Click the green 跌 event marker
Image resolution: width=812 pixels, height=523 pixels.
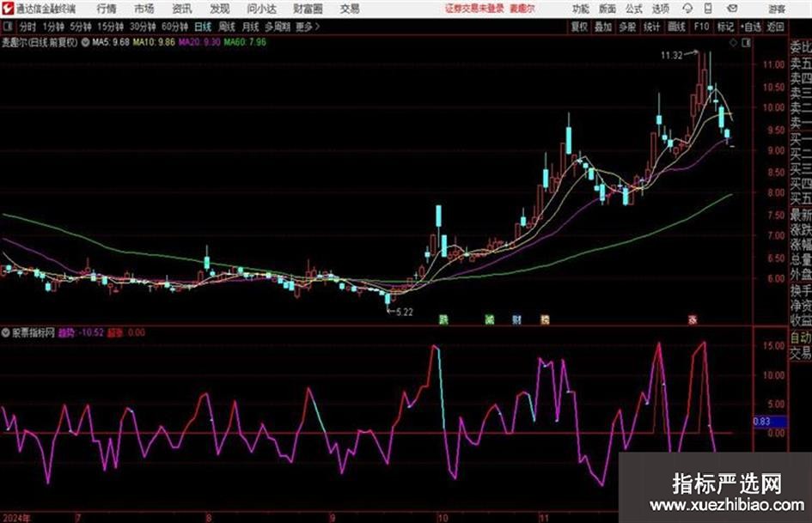443,319
